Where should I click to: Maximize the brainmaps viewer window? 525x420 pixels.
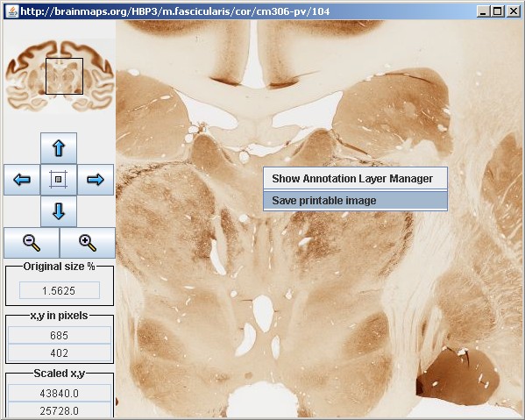point(498,11)
